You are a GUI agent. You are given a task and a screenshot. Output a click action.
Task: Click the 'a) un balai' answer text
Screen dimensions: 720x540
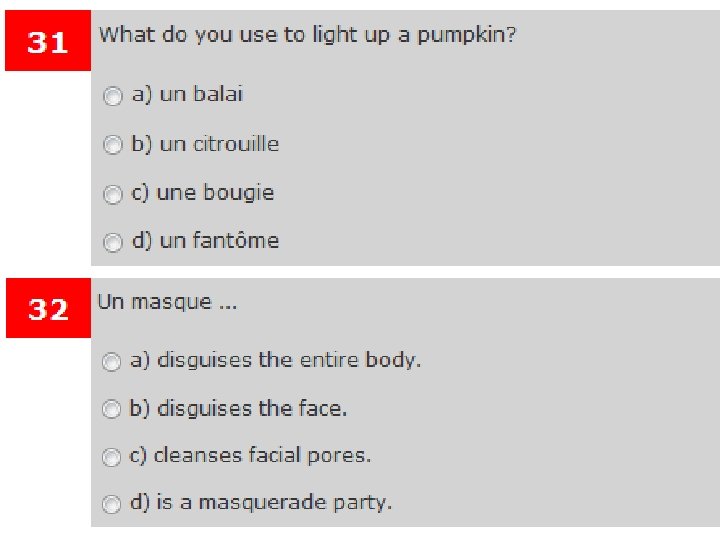187,95
